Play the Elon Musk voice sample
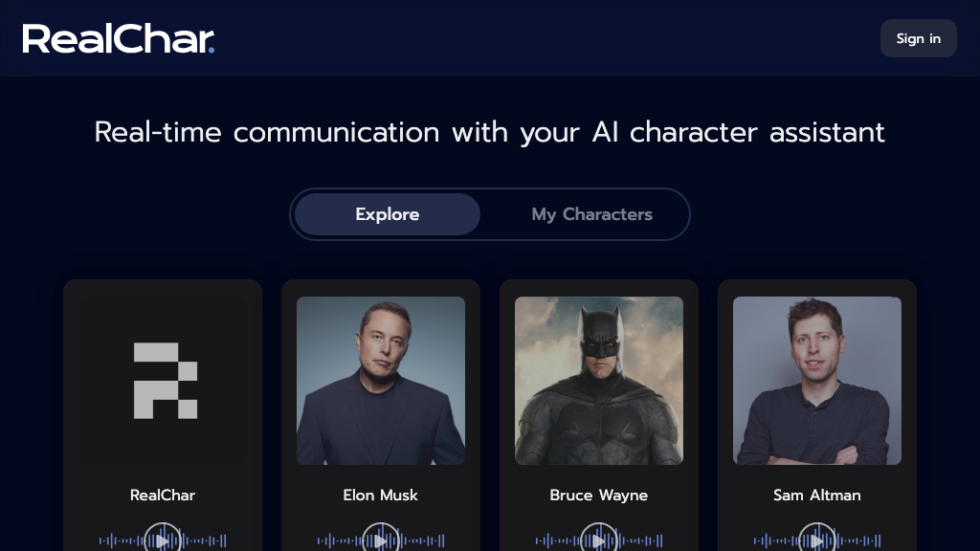Screen dimensions: 980x551 point(381,540)
